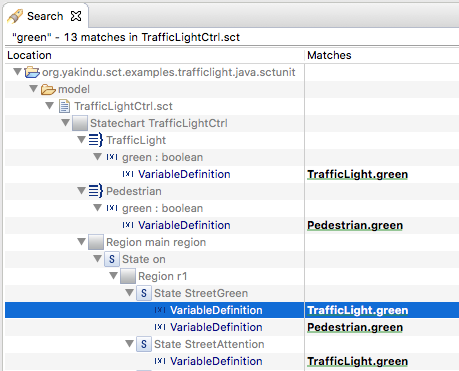
Task: Click variable icon in the highlighted VariableDefinition row
Action: [x=160, y=310]
